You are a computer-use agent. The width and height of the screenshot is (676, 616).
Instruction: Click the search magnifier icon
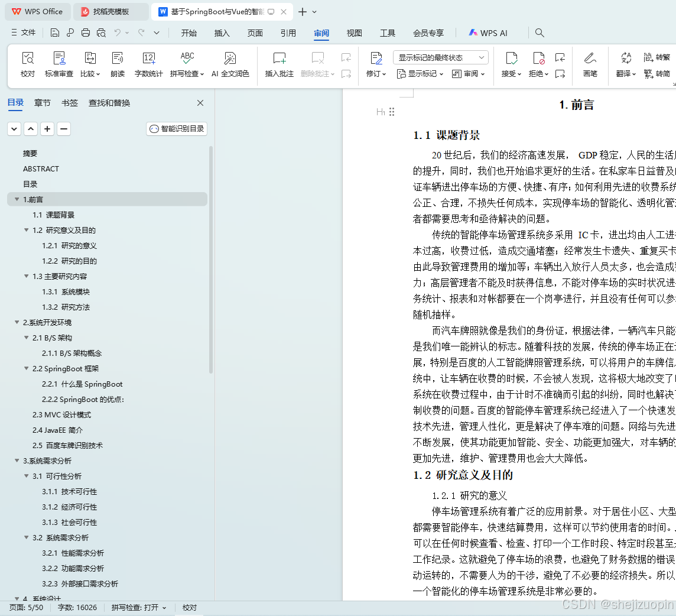[539, 33]
